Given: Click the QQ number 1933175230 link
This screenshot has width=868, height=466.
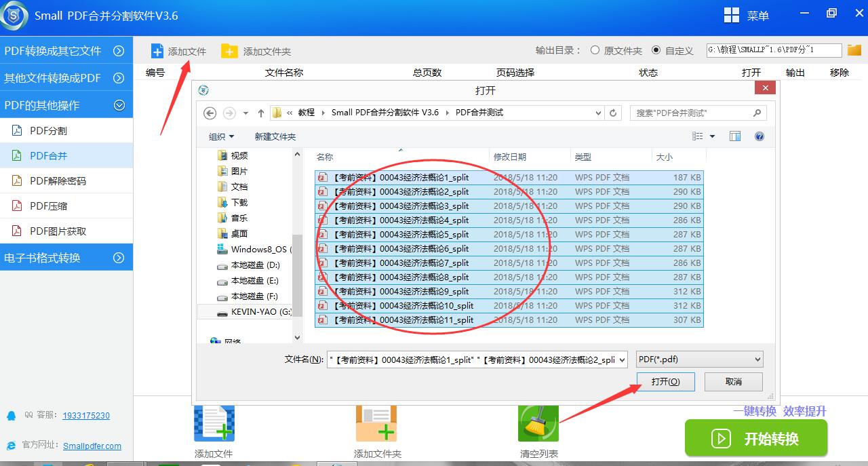Looking at the screenshot, I should pos(86,416).
